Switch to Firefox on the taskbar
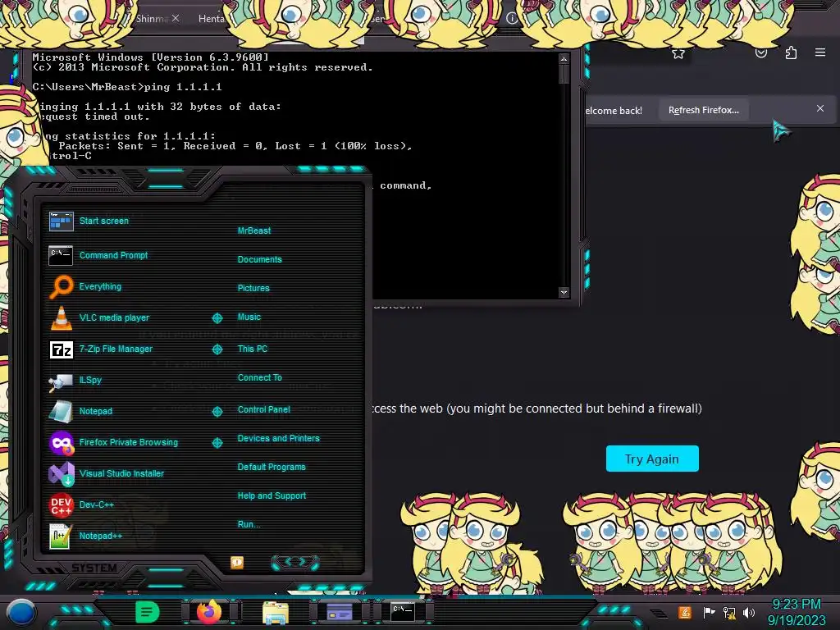This screenshot has width=840, height=630. pos(209,612)
